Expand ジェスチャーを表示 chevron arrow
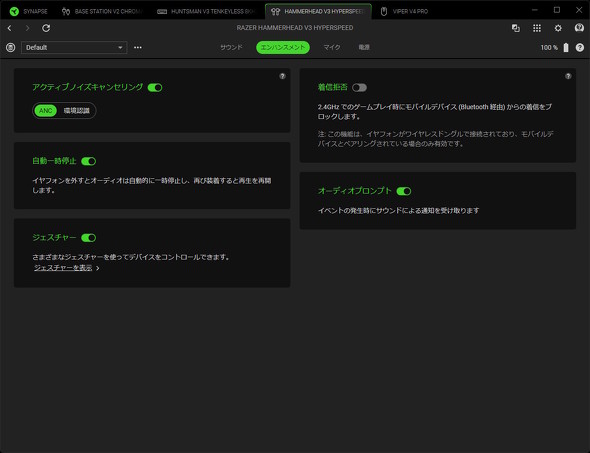Image resolution: width=590 pixels, height=453 pixels. tap(98, 268)
